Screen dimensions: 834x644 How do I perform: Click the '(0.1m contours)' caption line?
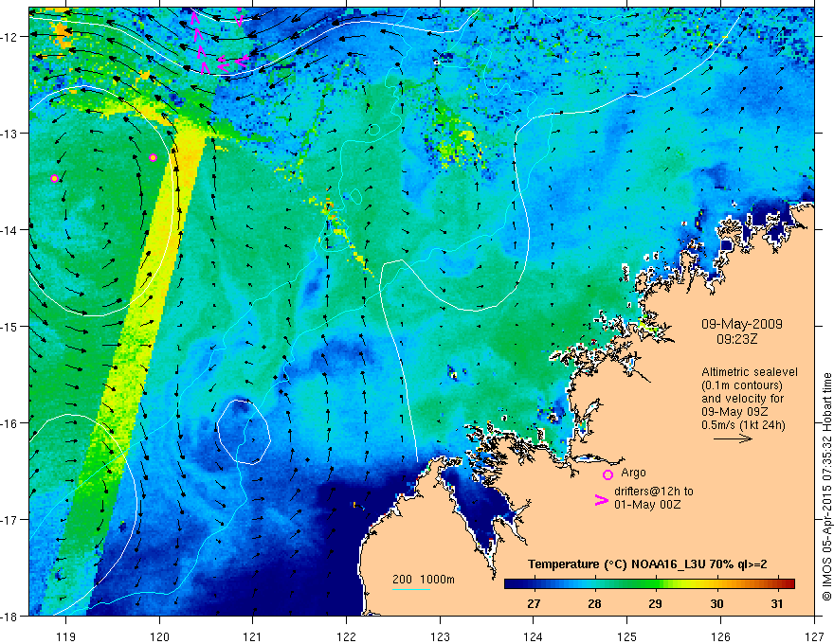click(742, 385)
